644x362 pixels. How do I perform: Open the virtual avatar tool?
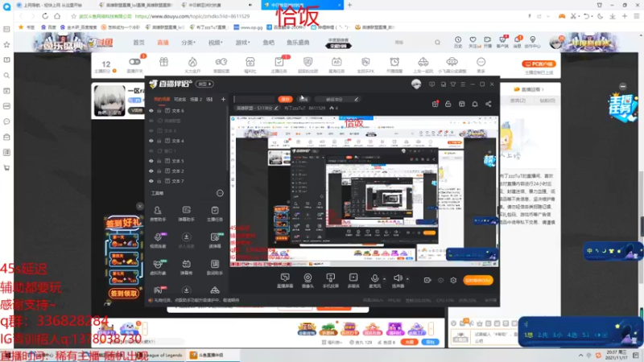[158, 267]
